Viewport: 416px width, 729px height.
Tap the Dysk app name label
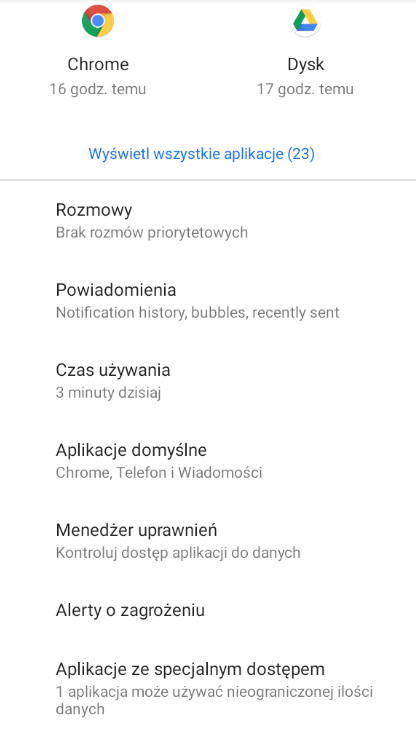click(305, 64)
